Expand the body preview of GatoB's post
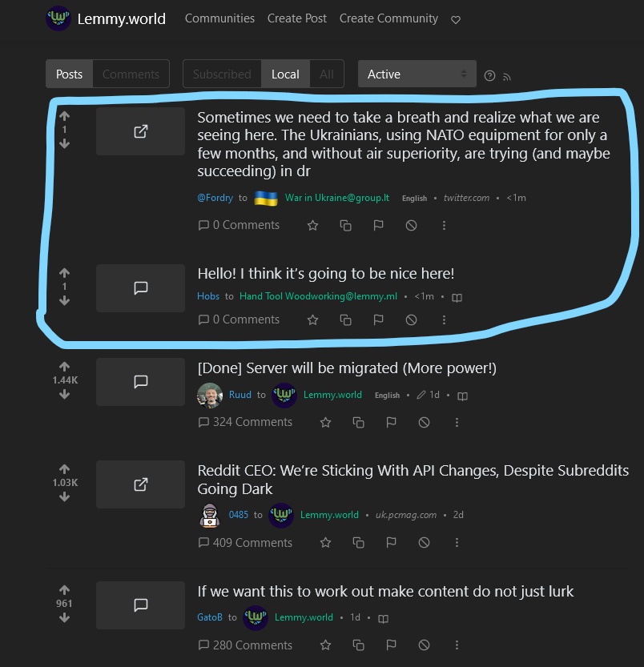 pos(383,618)
